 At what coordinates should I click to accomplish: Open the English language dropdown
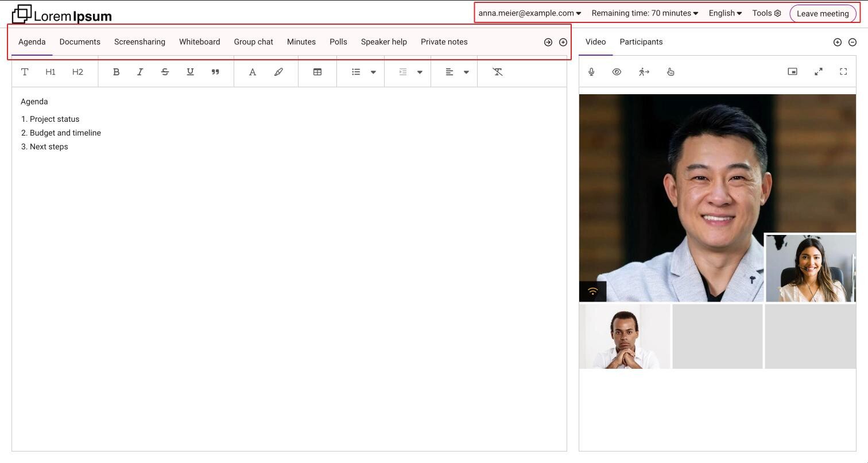coord(725,13)
